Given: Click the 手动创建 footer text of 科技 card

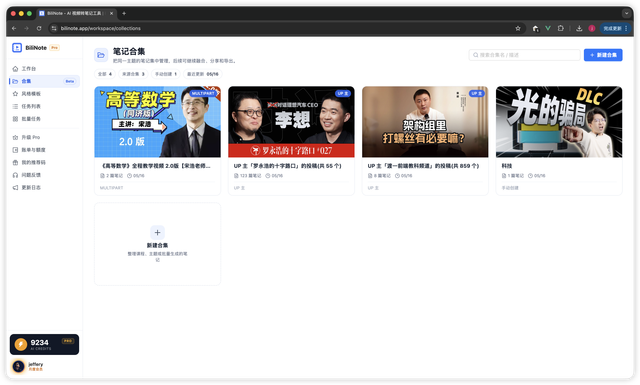Looking at the screenshot, I should pyautogui.click(x=510, y=188).
